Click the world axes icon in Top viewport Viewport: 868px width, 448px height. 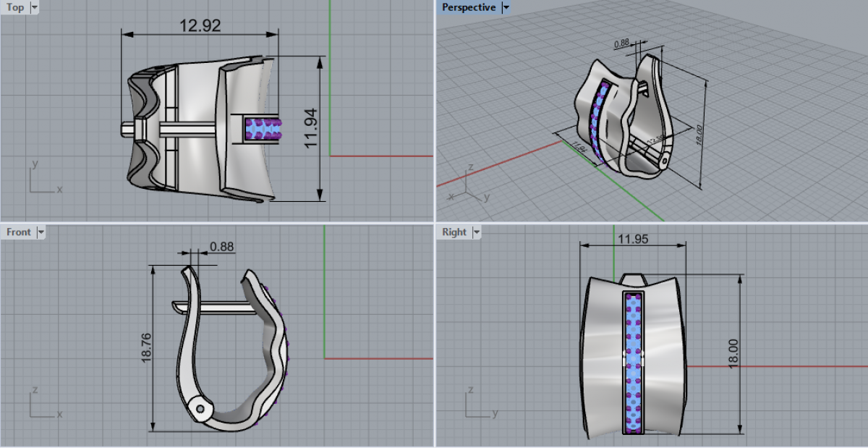(x=42, y=179)
